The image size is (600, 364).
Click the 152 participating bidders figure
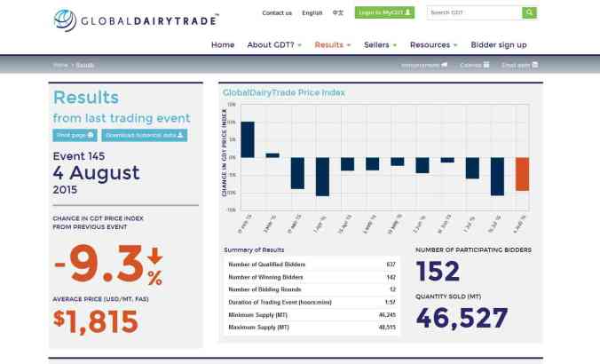pyautogui.click(x=438, y=272)
